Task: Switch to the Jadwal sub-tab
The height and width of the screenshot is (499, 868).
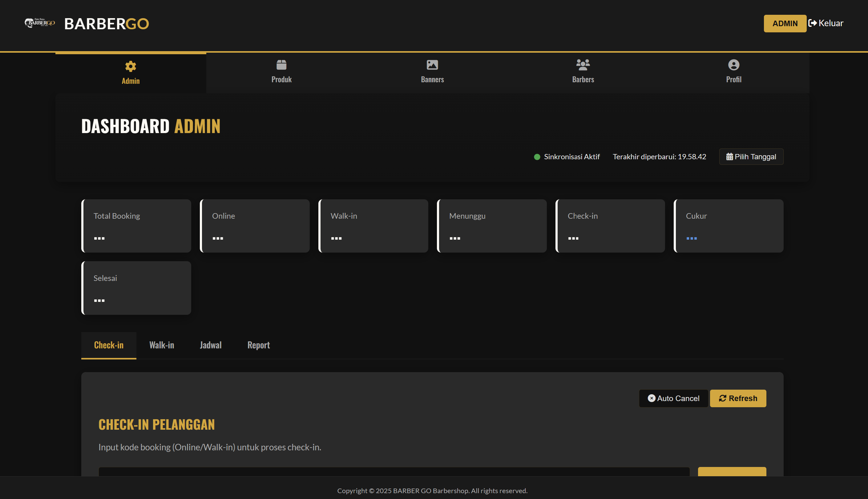Action: 211,345
